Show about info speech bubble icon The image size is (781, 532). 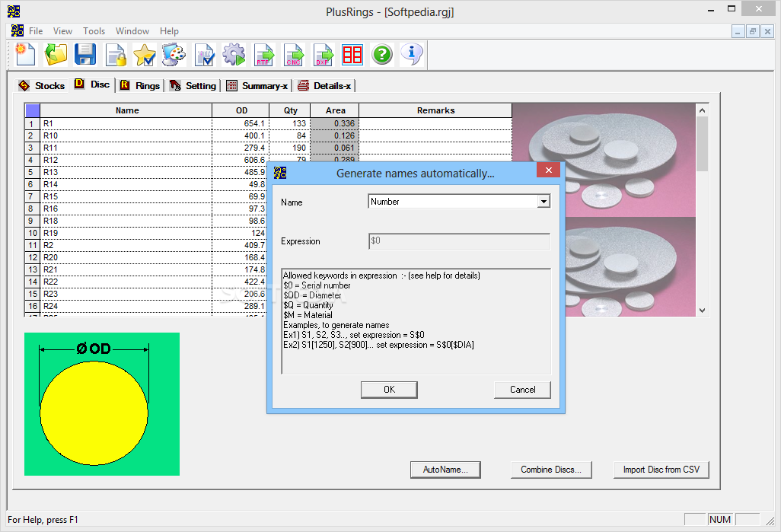click(x=412, y=54)
